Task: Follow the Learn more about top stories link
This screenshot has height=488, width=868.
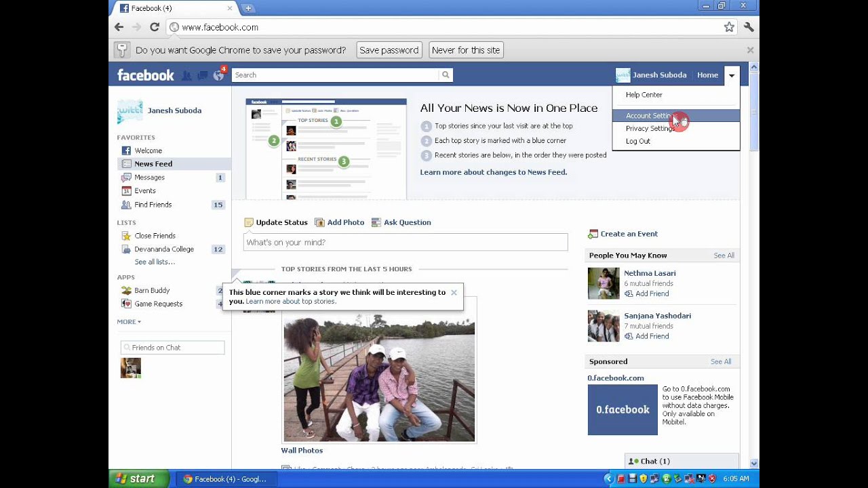Action: 291,301
